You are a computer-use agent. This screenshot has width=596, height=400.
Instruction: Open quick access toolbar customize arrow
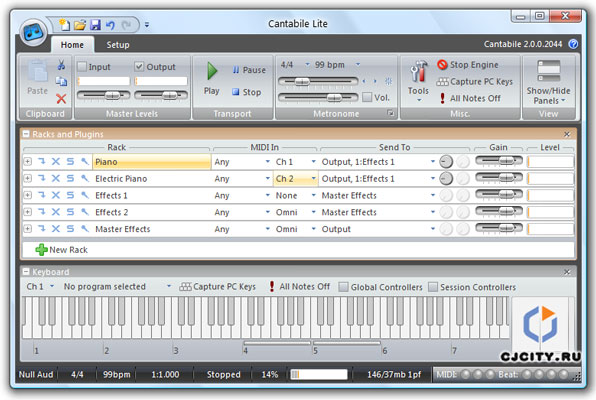pos(147,25)
